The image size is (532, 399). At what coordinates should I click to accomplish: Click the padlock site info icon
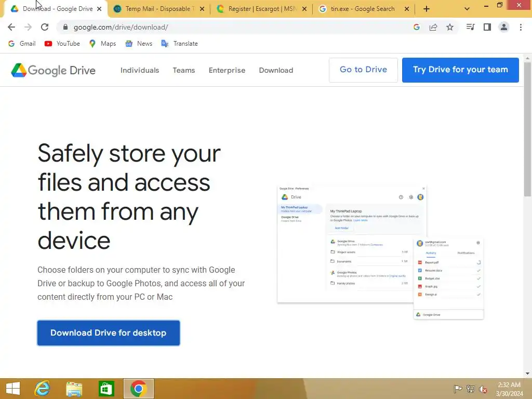tap(65, 27)
